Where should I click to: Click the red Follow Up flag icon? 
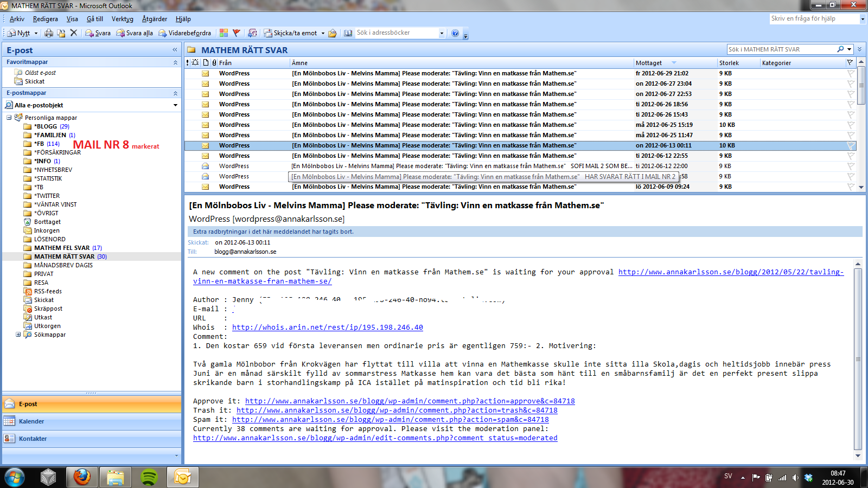(x=237, y=33)
